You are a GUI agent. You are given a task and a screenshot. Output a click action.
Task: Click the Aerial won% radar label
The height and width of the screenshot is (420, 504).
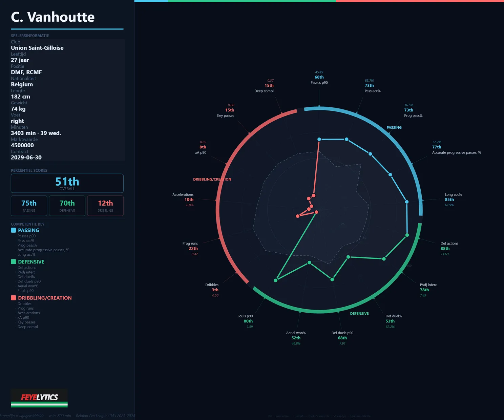point(296,333)
